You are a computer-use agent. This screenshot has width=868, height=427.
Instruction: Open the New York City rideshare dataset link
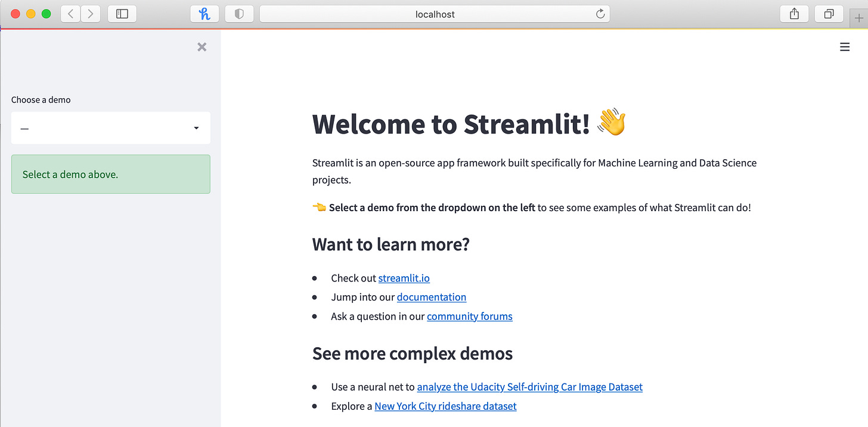446,406
